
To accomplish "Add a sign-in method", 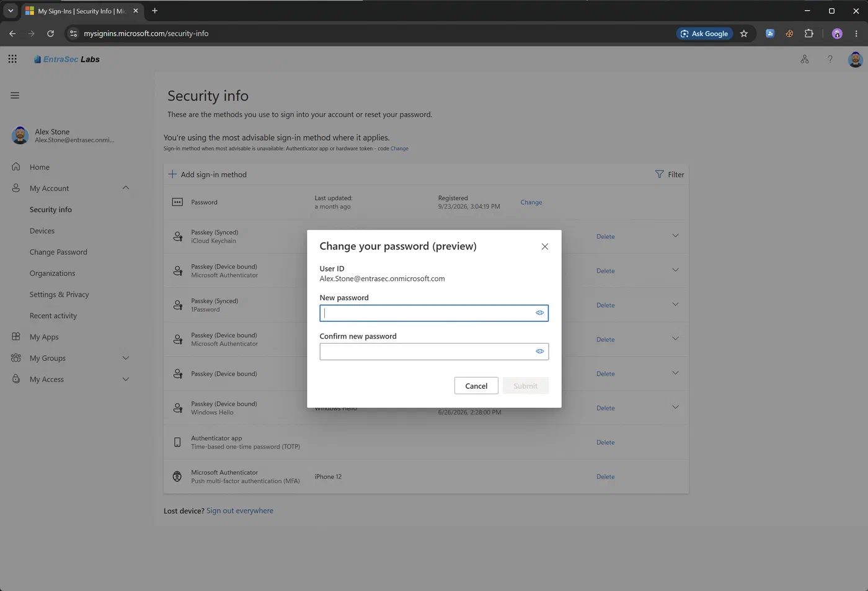I will point(208,175).
